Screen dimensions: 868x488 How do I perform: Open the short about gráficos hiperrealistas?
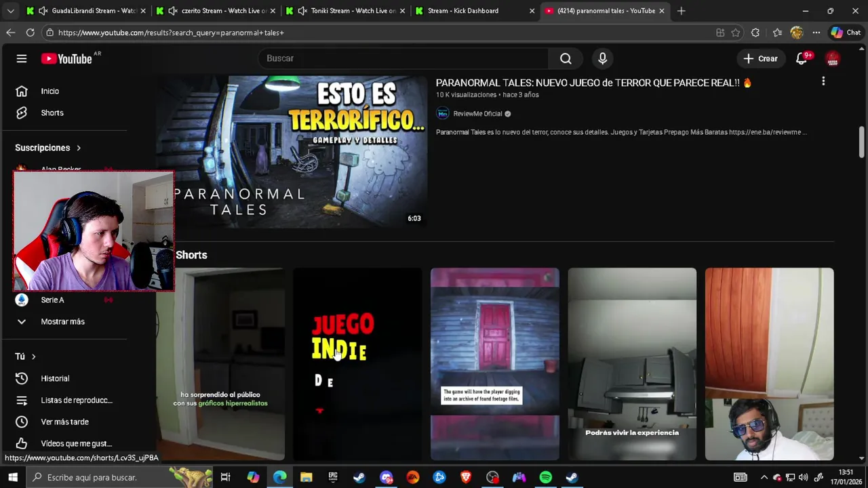coord(220,364)
